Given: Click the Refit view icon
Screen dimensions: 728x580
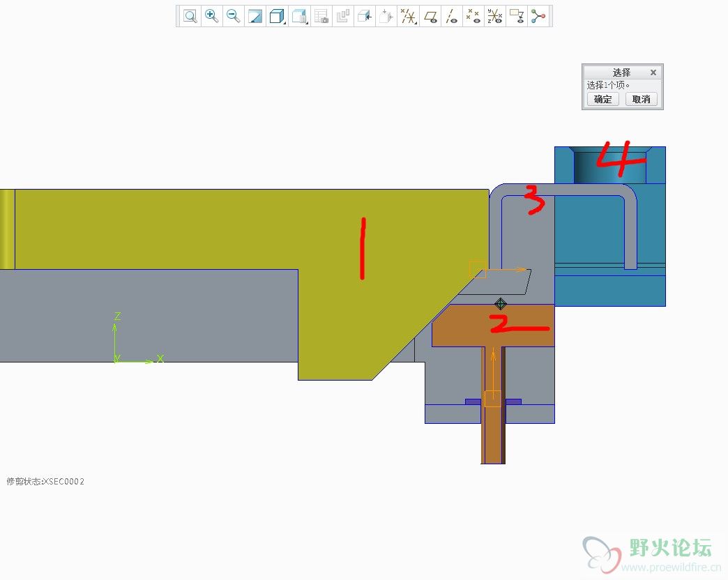Looking at the screenshot, I should coord(190,16).
